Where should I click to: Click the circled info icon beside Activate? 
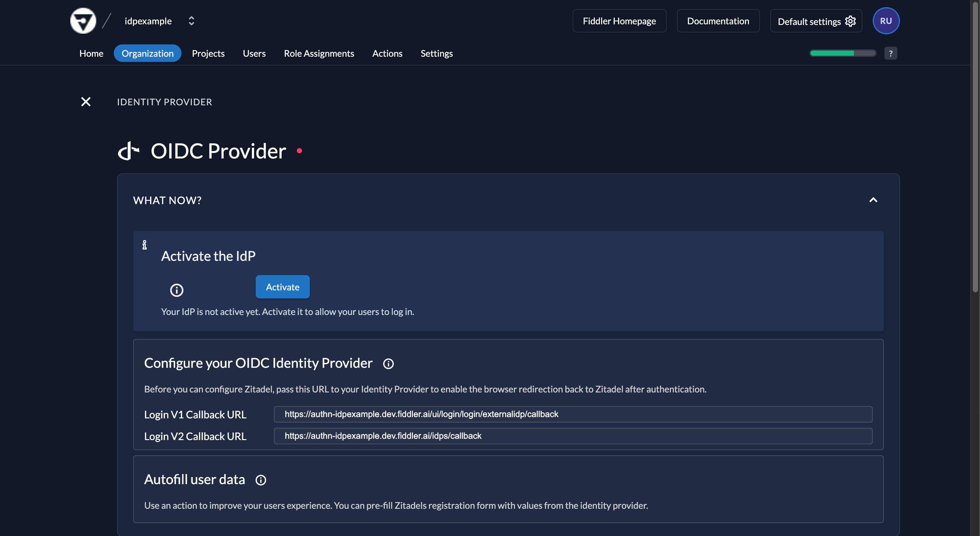(177, 290)
